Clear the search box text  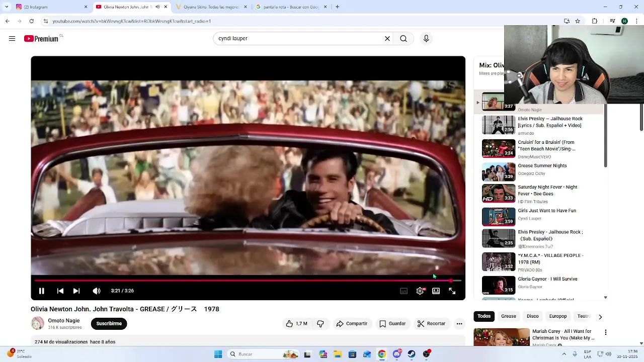pyautogui.click(x=387, y=39)
